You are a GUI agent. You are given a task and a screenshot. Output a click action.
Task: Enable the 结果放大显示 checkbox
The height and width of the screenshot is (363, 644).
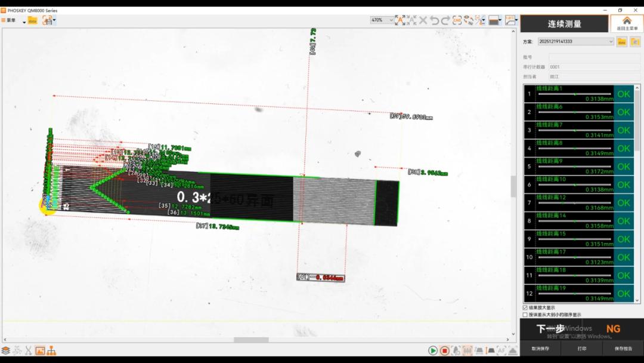pos(525,307)
